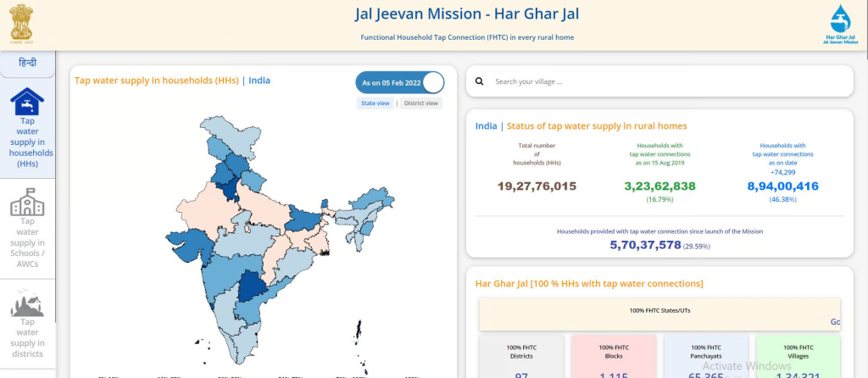Screen dimensions: 868x378
Task: Click the Har Ghar Jal mission logo
Action: (x=840, y=25)
